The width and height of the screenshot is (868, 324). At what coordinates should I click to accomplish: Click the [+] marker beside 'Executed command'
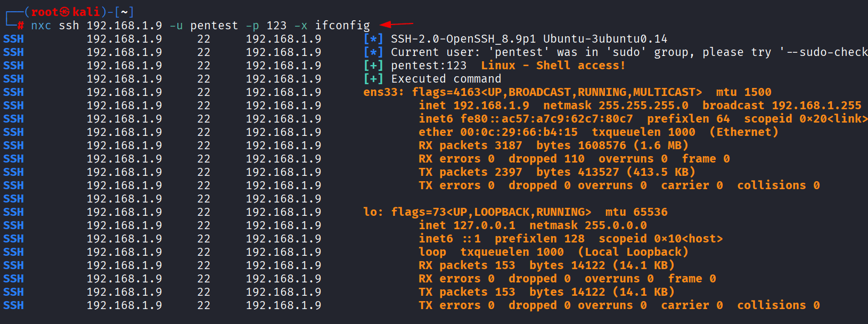[x=373, y=79]
